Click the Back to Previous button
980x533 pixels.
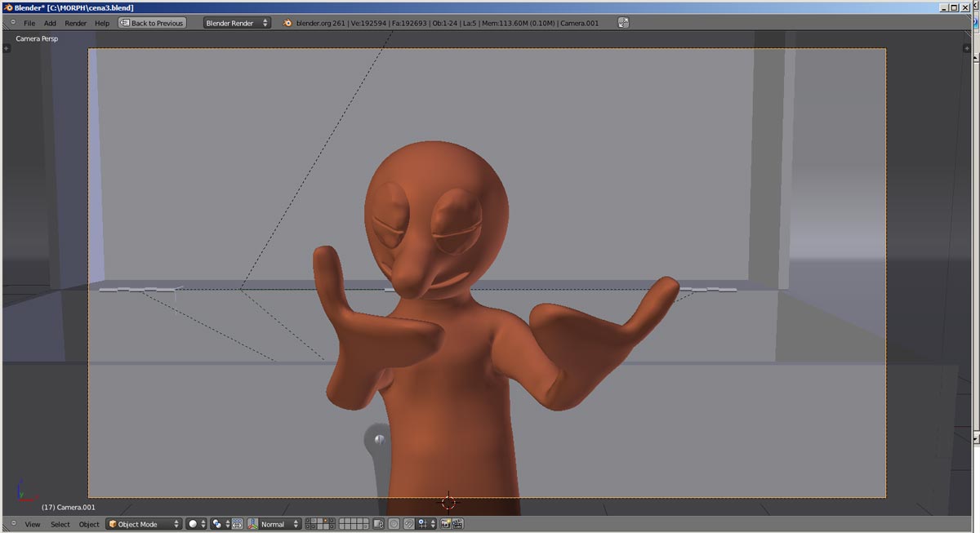(x=152, y=22)
